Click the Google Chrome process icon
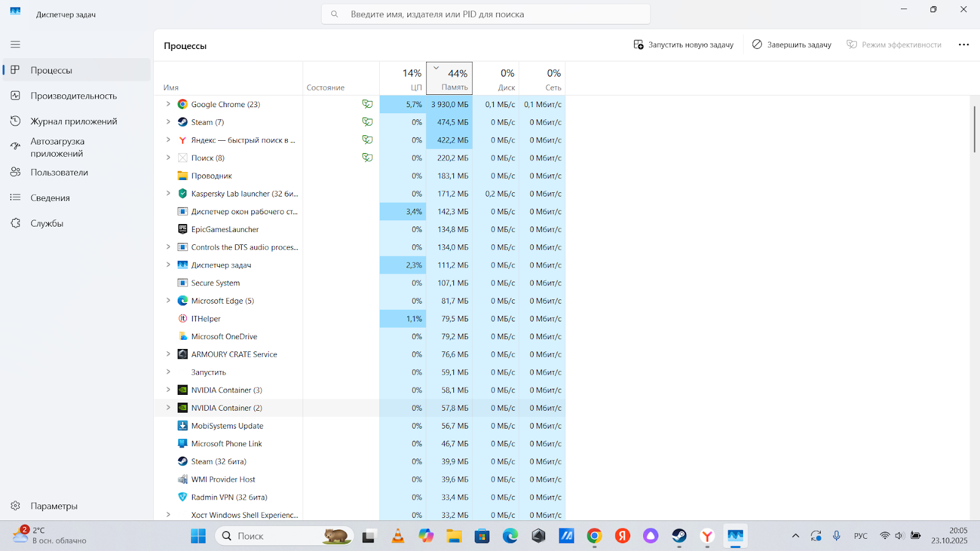980x551 pixels. pos(183,105)
